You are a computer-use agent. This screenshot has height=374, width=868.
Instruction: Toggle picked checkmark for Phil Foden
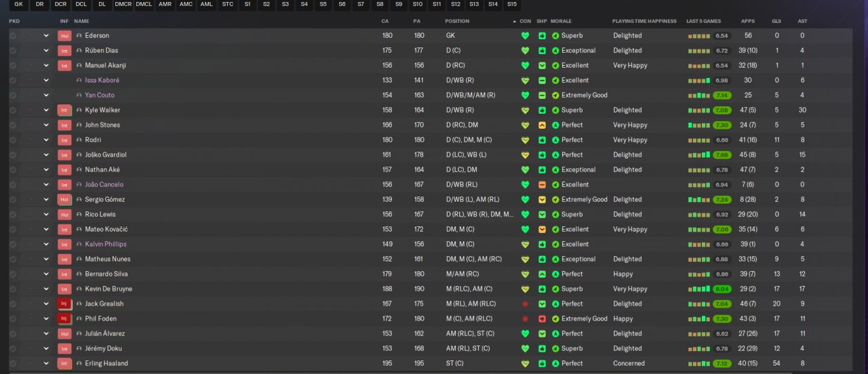tap(13, 318)
